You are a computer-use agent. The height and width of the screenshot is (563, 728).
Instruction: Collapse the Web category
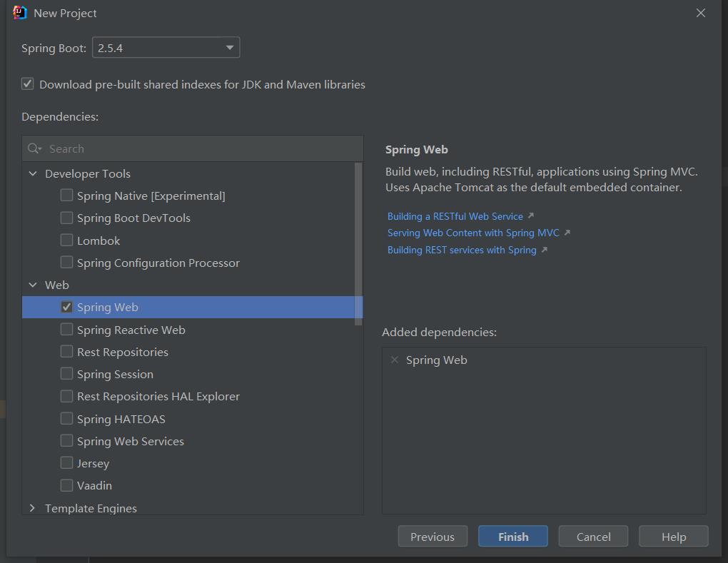(x=33, y=285)
